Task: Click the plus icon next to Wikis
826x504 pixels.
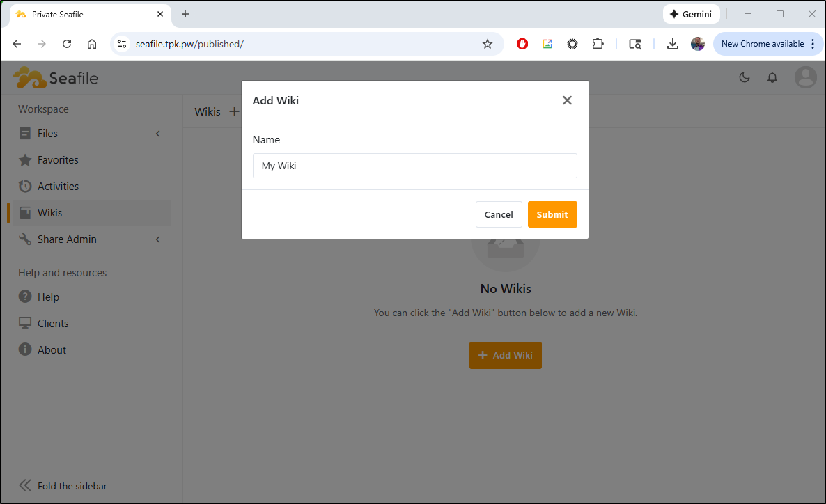Action: point(234,111)
